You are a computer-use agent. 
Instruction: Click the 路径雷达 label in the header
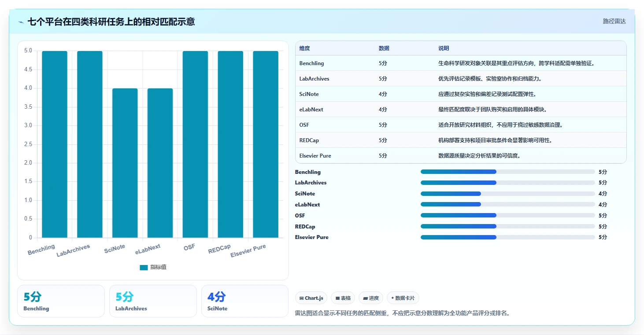pyautogui.click(x=614, y=21)
